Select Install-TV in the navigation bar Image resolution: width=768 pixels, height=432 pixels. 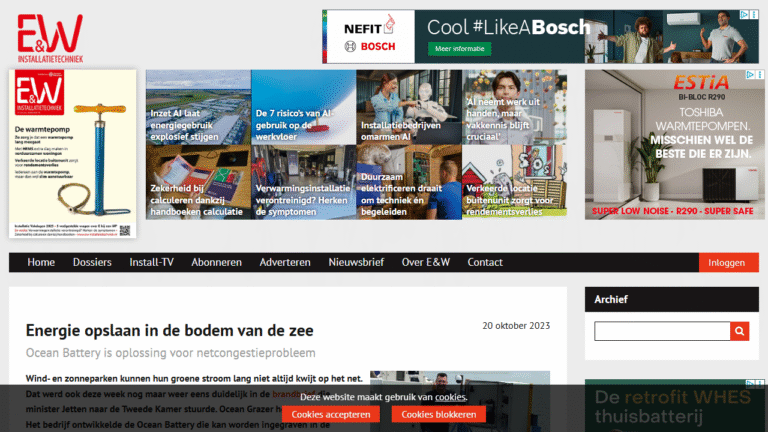151,262
